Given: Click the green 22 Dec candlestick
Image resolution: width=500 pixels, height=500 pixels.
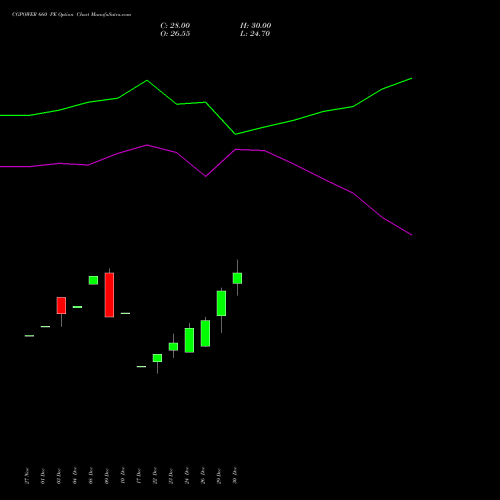Looking at the screenshot, I should click(157, 358).
